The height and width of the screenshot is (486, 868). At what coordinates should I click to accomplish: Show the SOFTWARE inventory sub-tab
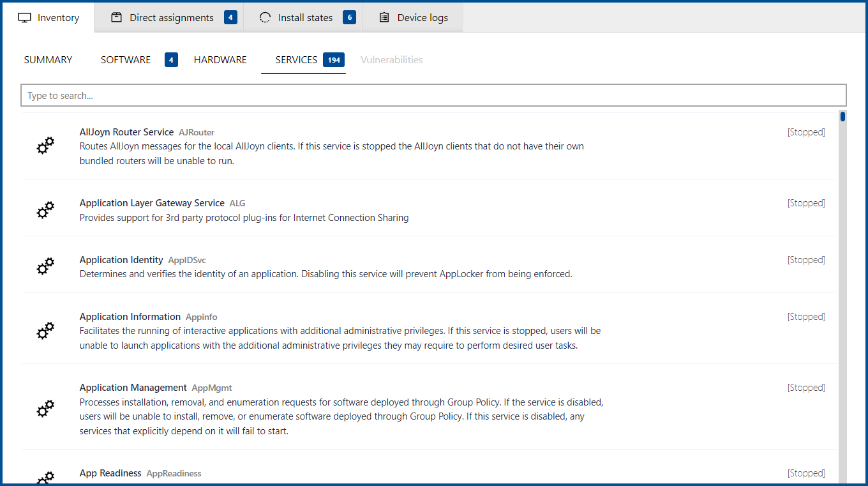point(126,60)
